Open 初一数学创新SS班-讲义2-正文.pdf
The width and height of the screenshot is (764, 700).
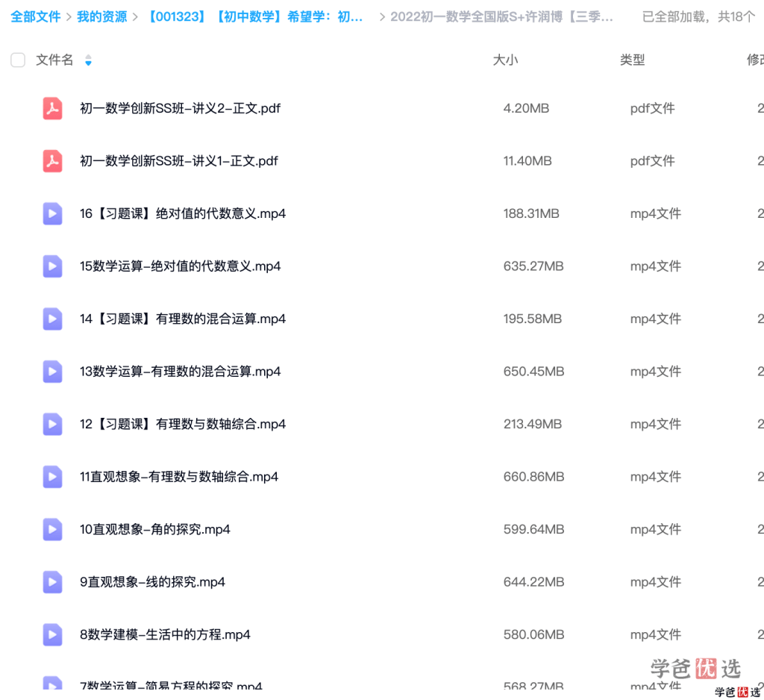click(181, 108)
